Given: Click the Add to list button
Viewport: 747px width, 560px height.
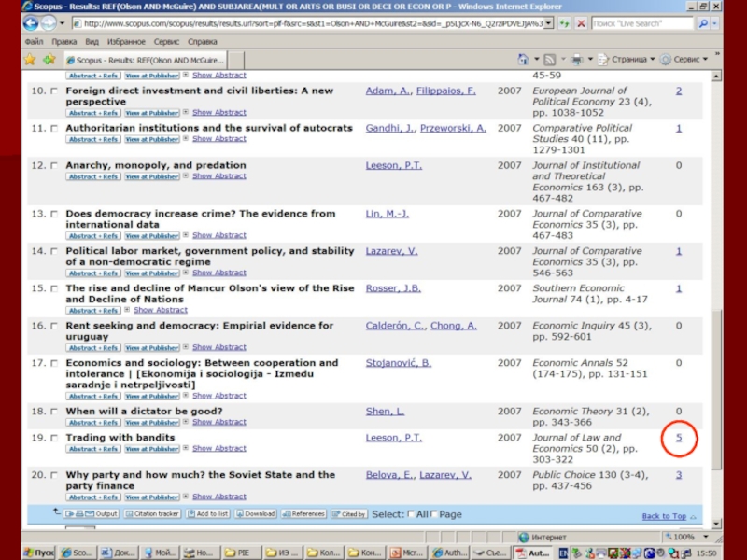Looking at the screenshot, I should (x=207, y=514).
